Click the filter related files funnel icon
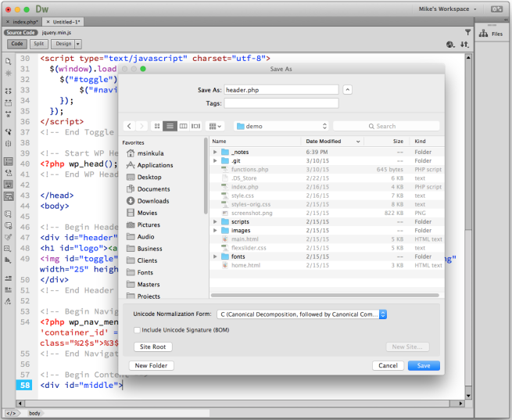Image resolution: width=512 pixels, height=420 pixels. pyautogui.click(x=467, y=32)
